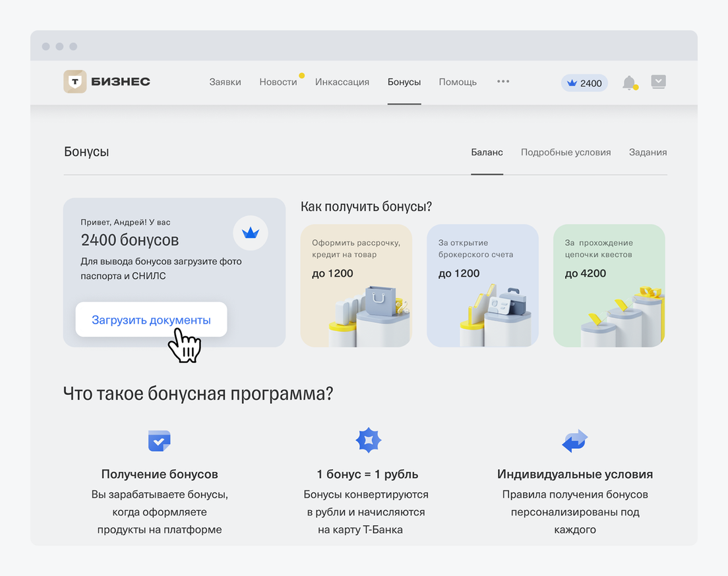Switch to the Подробные условия tab
The height and width of the screenshot is (576, 728).
(566, 152)
